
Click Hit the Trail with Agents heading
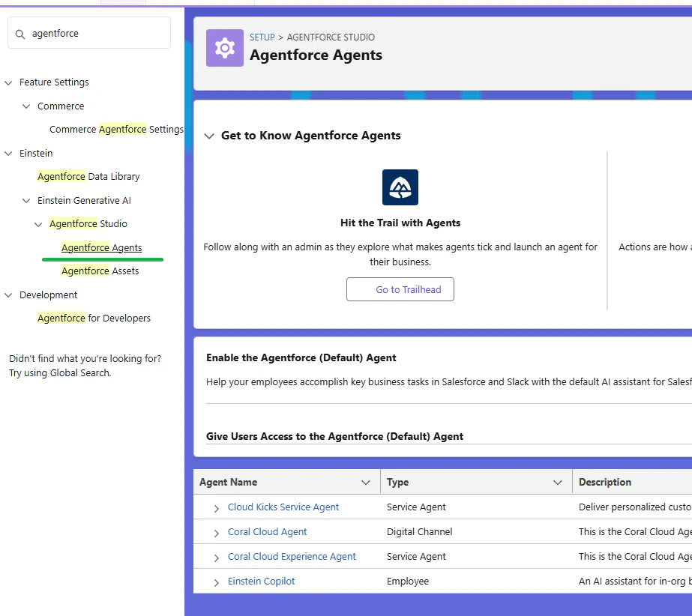pos(400,223)
